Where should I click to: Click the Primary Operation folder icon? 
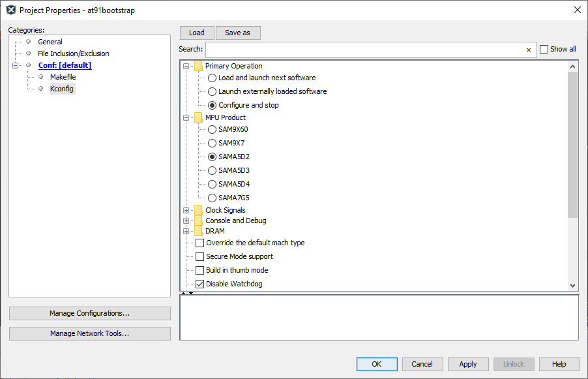pyautogui.click(x=198, y=66)
